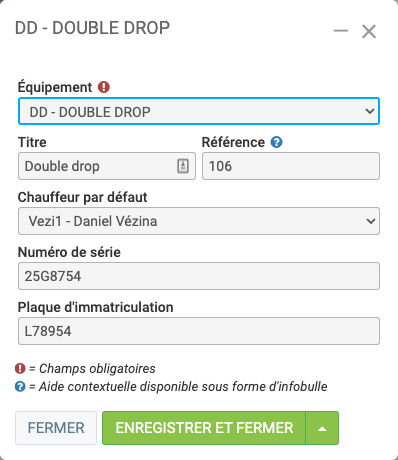Image resolution: width=398 pixels, height=460 pixels.
Task: Click the blue question icon in the legend
Action: click(x=20, y=387)
